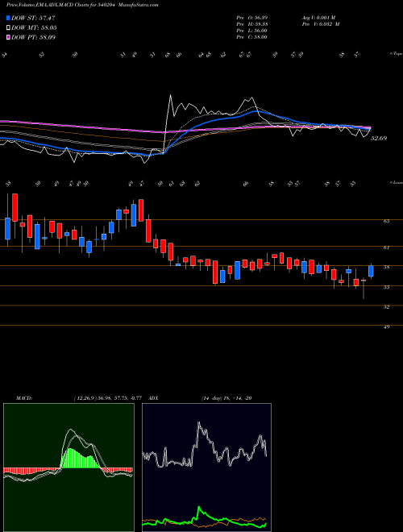403x532 pixels.
Task: Click the 58 price axis label
Action: pyautogui.click(x=386, y=267)
